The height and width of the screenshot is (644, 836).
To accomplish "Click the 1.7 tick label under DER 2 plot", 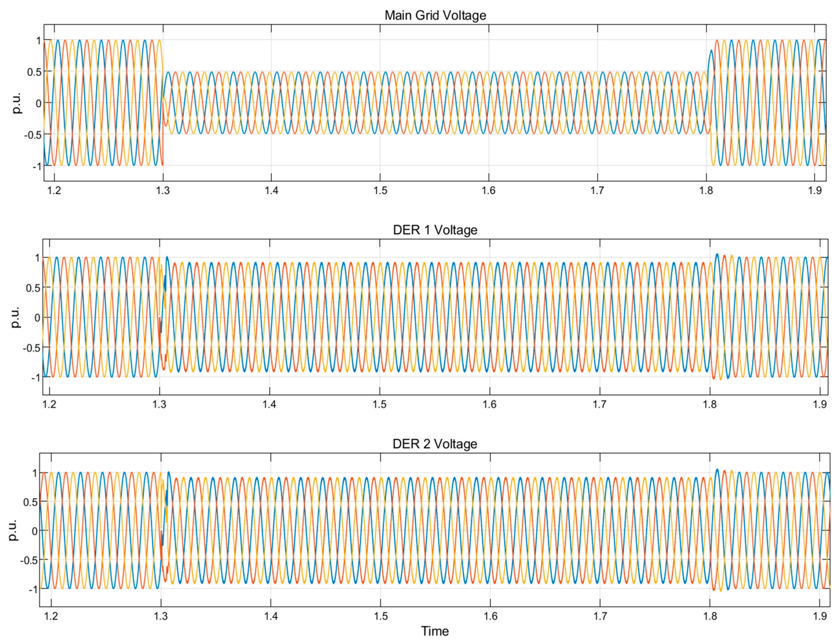I will click(600, 616).
